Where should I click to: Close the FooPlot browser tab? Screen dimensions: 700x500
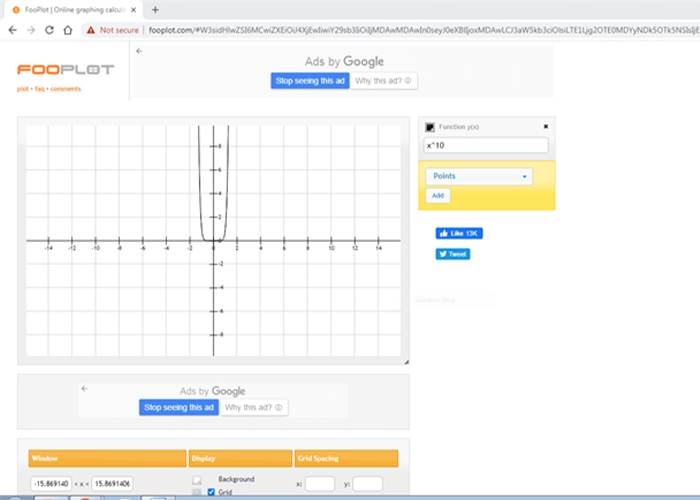click(133, 10)
